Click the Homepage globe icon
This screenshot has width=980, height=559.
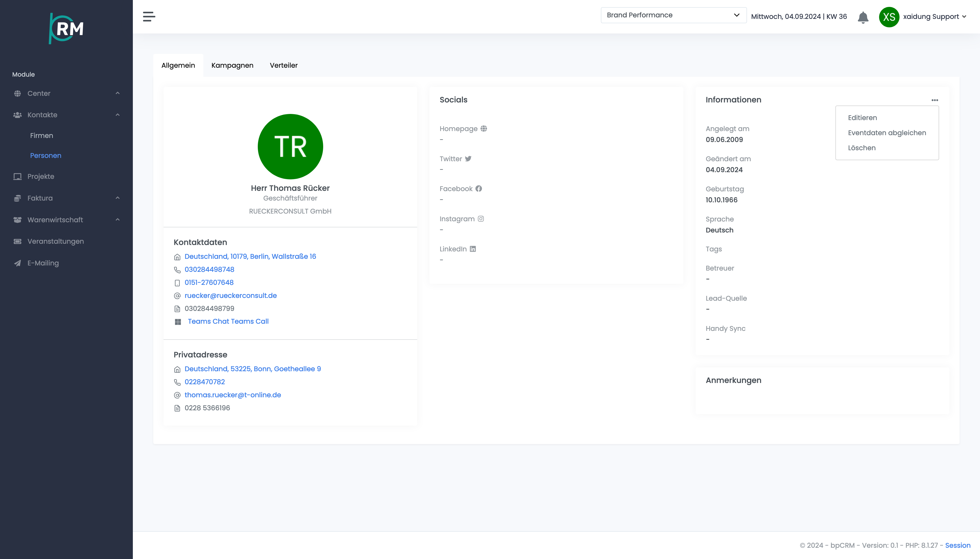coord(484,129)
